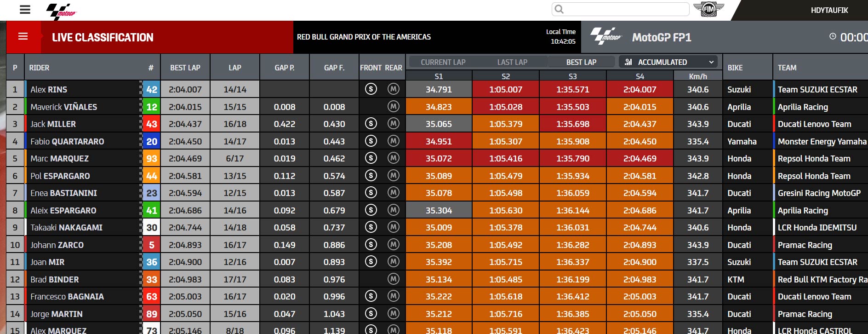868x334 pixels.
Task: Switch to the Current Lap tab
Action: (x=443, y=62)
